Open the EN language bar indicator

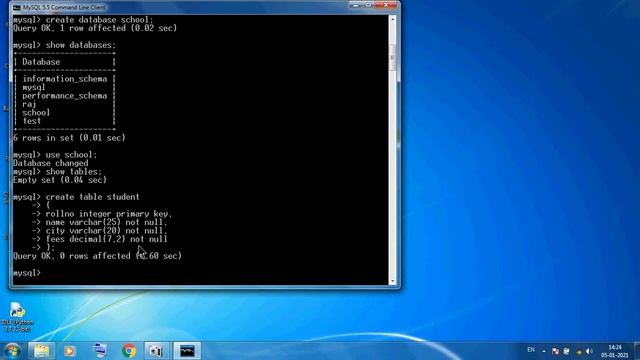tap(531, 350)
